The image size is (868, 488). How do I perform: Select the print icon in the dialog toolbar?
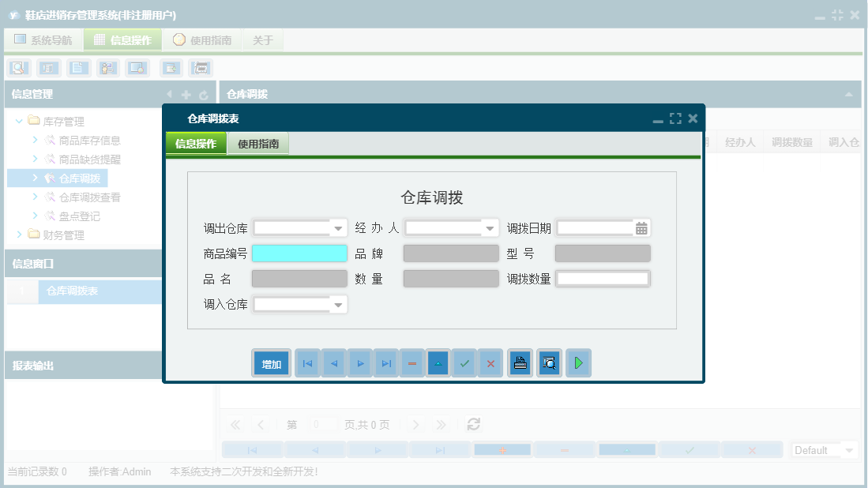tap(520, 362)
